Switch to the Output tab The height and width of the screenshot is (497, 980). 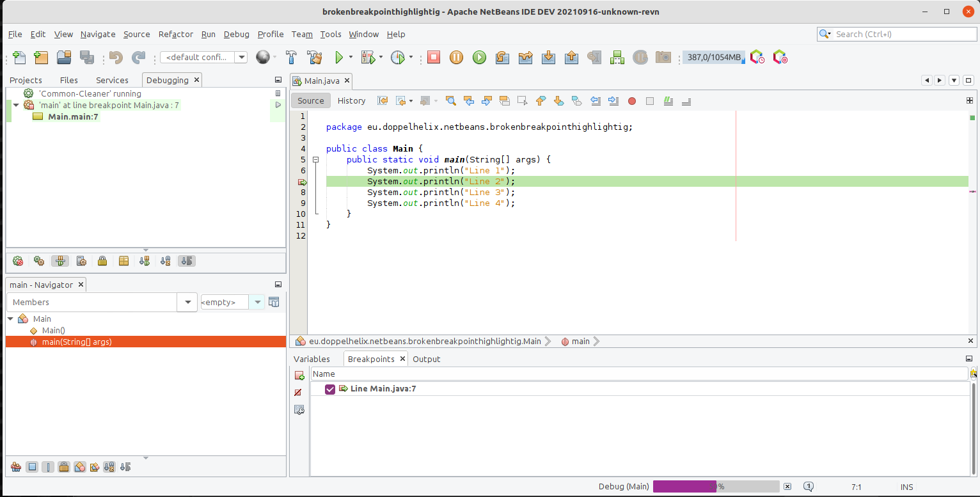(427, 359)
